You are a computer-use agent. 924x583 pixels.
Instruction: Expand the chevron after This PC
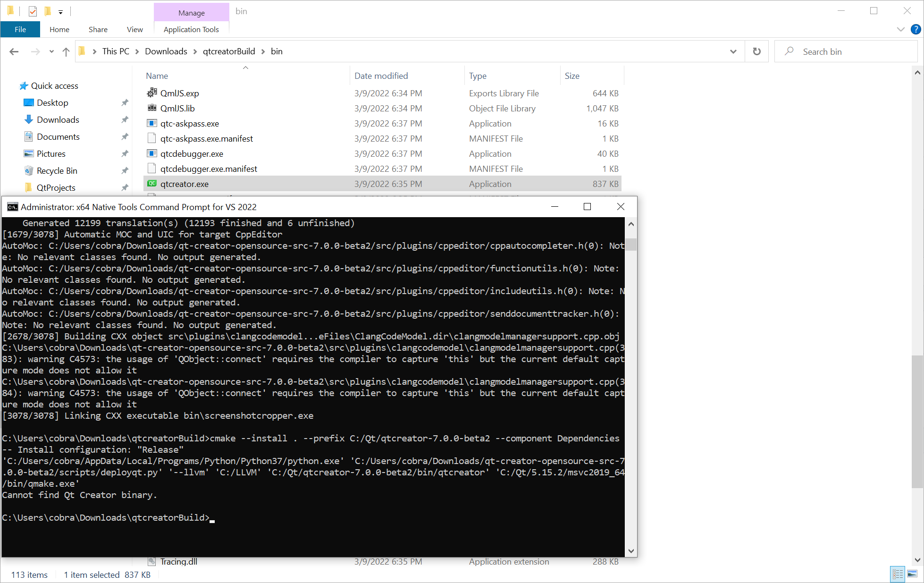[137, 51]
